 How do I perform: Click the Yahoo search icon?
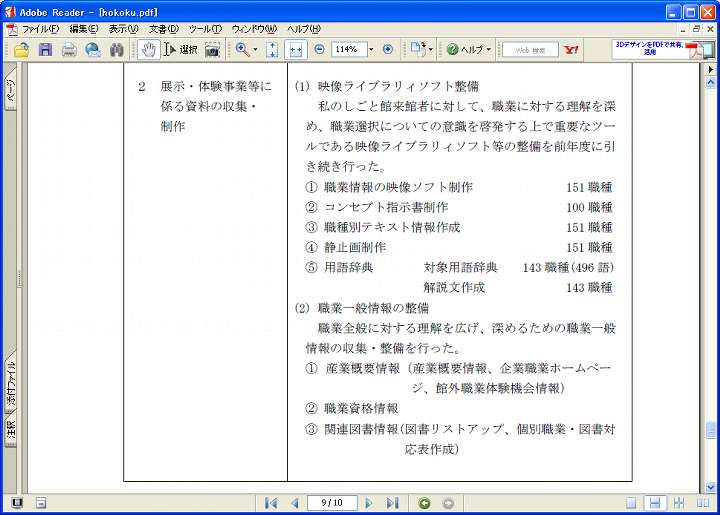[x=571, y=49]
